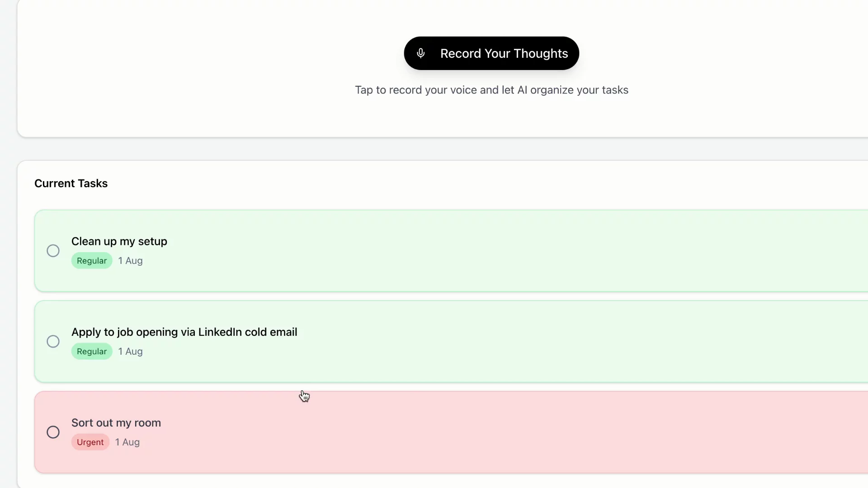This screenshot has width=868, height=488.
Task: Check off the LinkedIn cold email task
Action: coord(53,342)
